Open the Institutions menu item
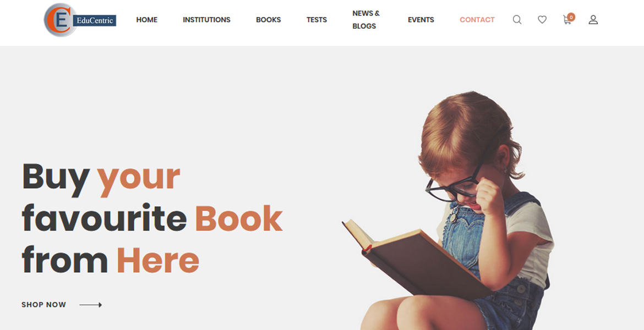Screen dimensions: 644x330 point(206,20)
